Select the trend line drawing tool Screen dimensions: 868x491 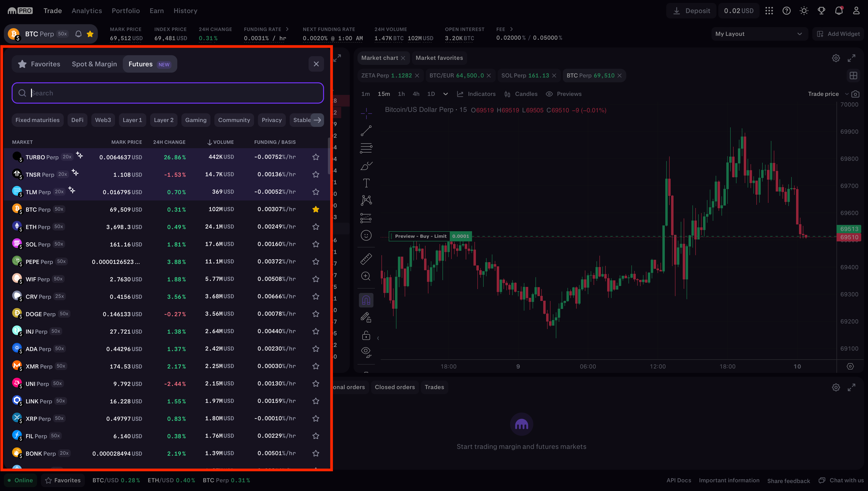coord(366,131)
